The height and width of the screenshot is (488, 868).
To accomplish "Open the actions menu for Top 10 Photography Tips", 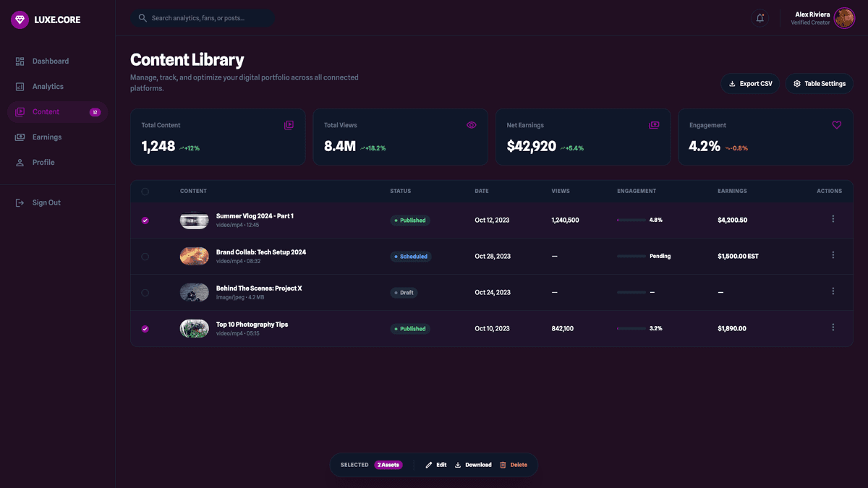I will (833, 328).
